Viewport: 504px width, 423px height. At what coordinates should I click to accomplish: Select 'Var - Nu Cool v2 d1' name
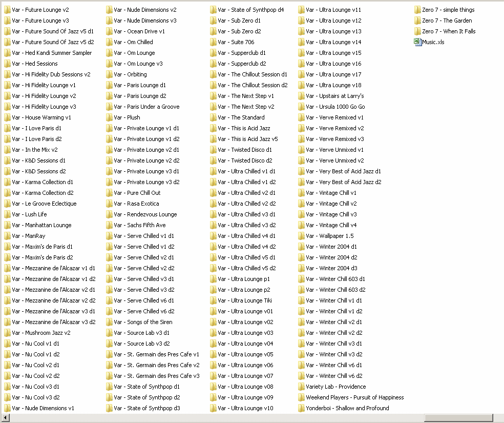pos(36,365)
